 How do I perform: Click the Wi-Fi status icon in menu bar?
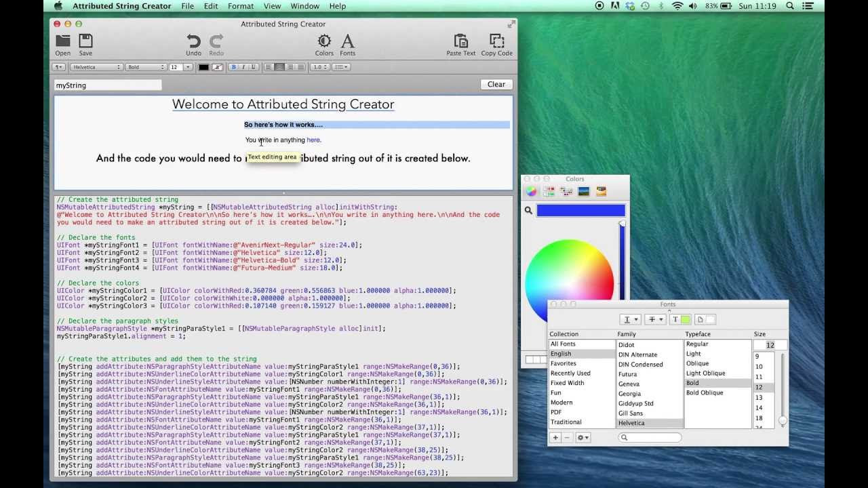(677, 6)
